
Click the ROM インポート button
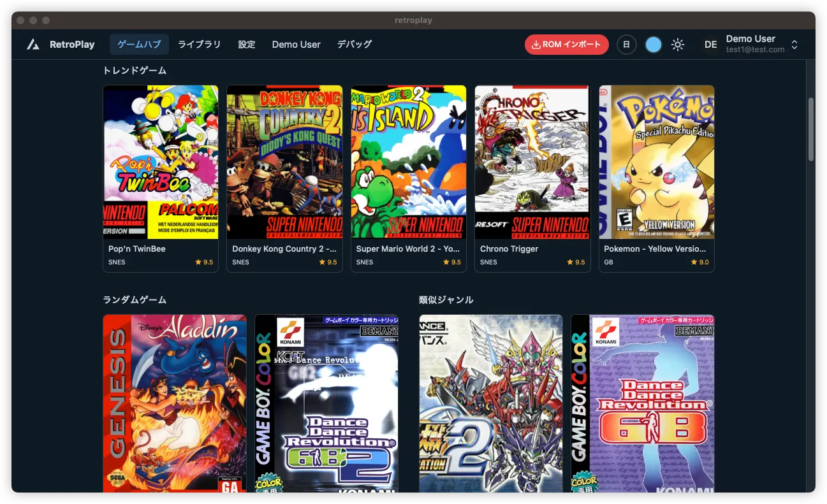(x=567, y=45)
